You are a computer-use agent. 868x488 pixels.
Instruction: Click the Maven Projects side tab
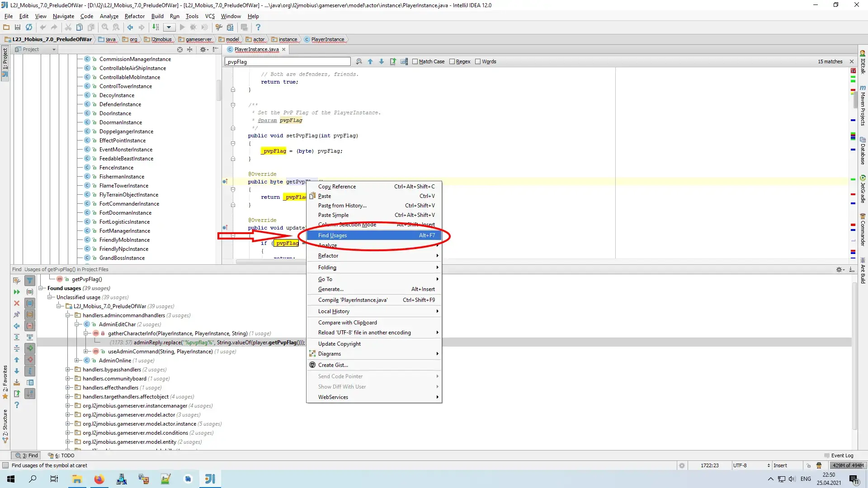click(x=863, y=106)
